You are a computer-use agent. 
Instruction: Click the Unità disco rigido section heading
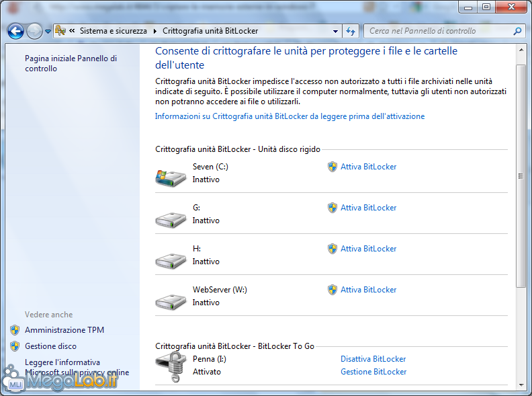(x=238, y=149)
